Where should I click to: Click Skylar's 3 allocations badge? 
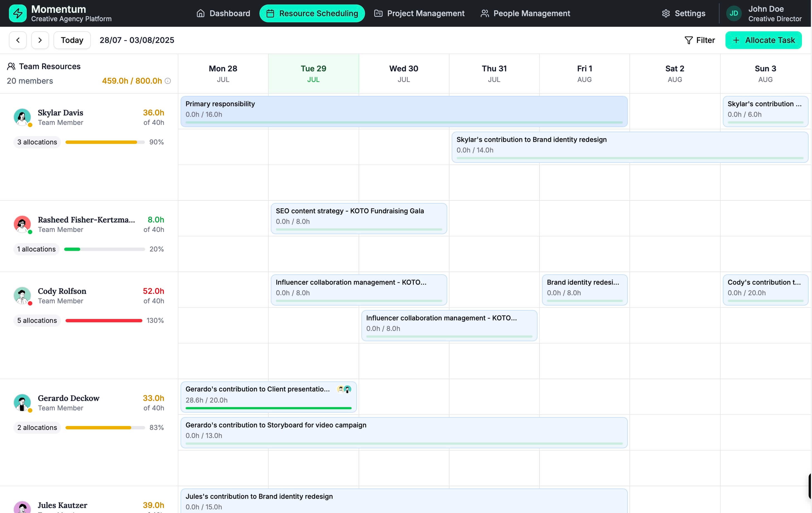(37, 142)
